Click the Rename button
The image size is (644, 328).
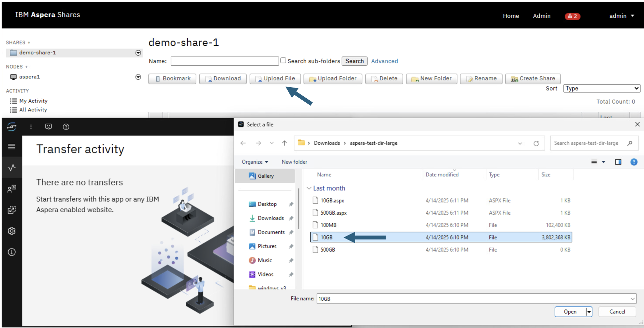click(x=481, y=79)
